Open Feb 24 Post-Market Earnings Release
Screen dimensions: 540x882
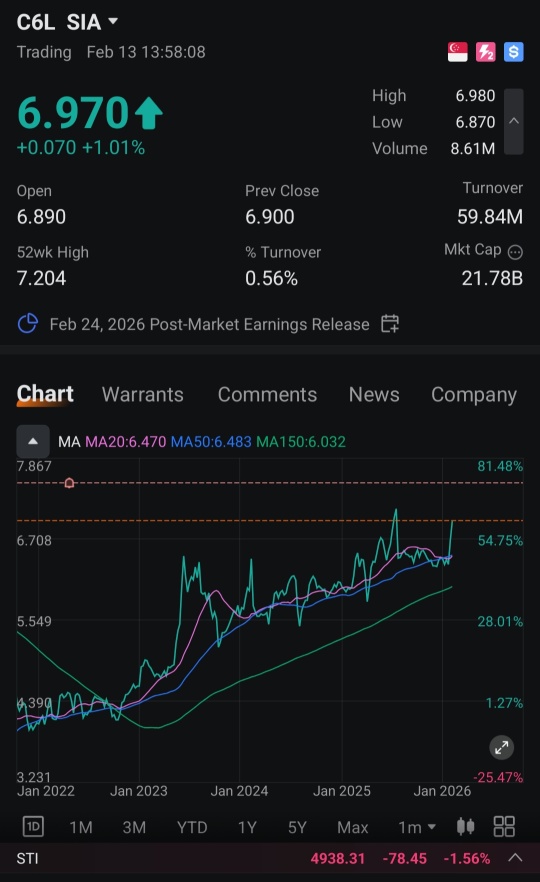point(209,324)
